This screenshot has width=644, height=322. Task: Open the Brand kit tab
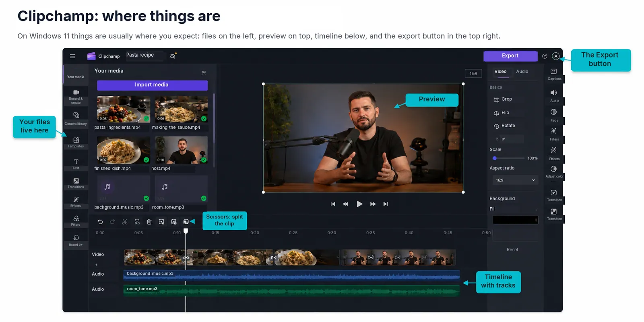coord(76,241)
